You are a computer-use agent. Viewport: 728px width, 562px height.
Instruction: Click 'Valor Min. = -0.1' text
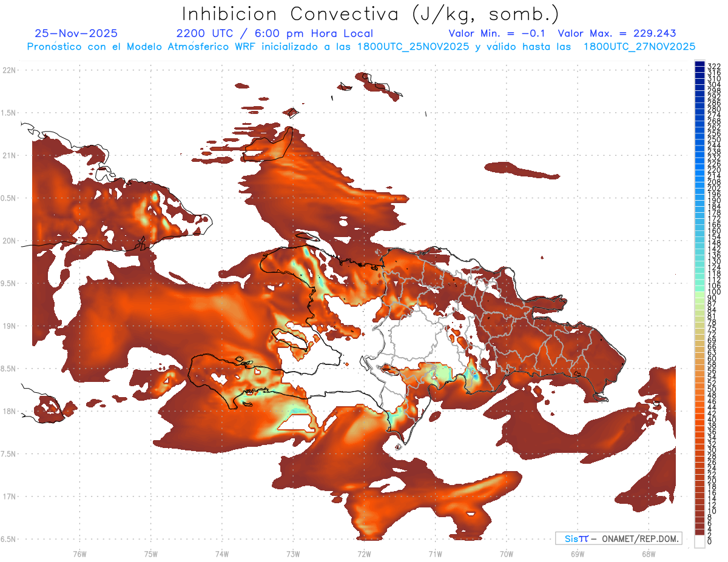(x=497, y=33)
